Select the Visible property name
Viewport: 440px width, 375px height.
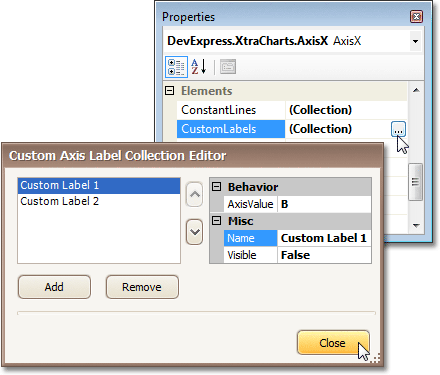point(250,255)
